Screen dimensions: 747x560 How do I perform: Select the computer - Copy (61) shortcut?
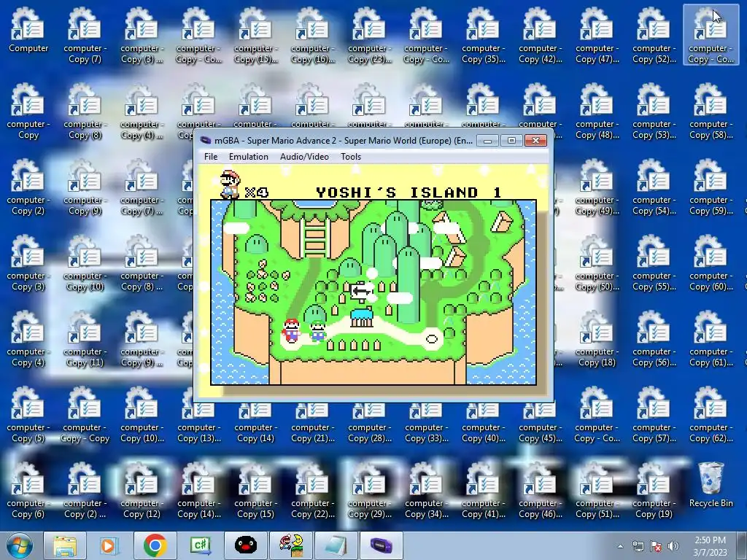tap(711, 338)
